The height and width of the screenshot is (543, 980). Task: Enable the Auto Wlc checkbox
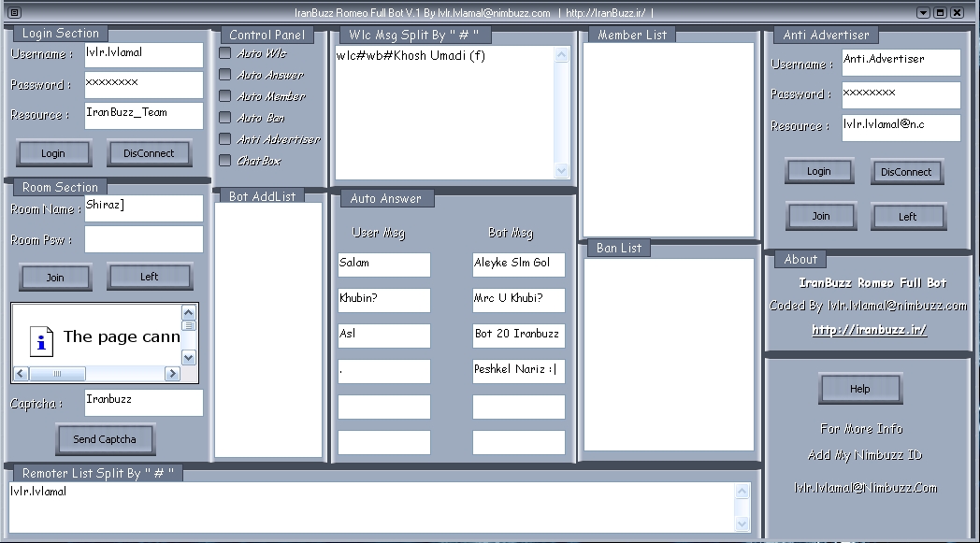point(225,53)
